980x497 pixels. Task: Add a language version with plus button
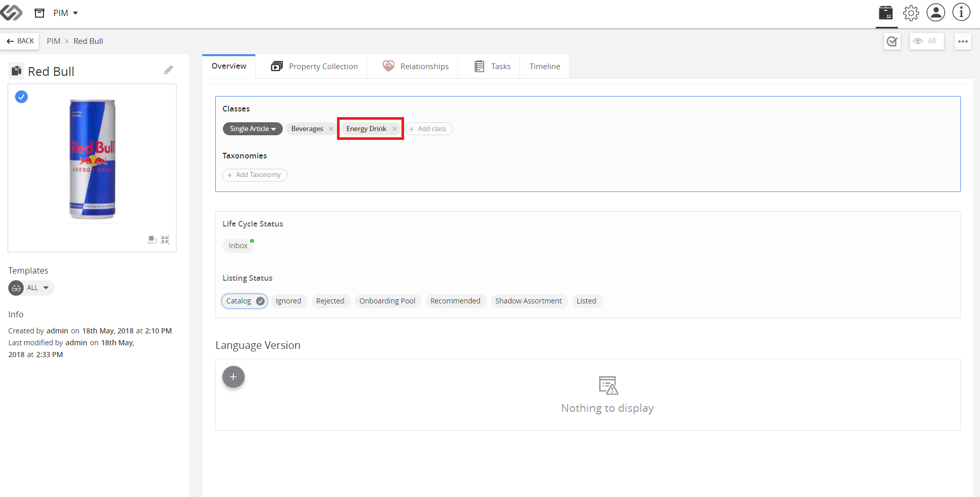(x=233, y=377)
